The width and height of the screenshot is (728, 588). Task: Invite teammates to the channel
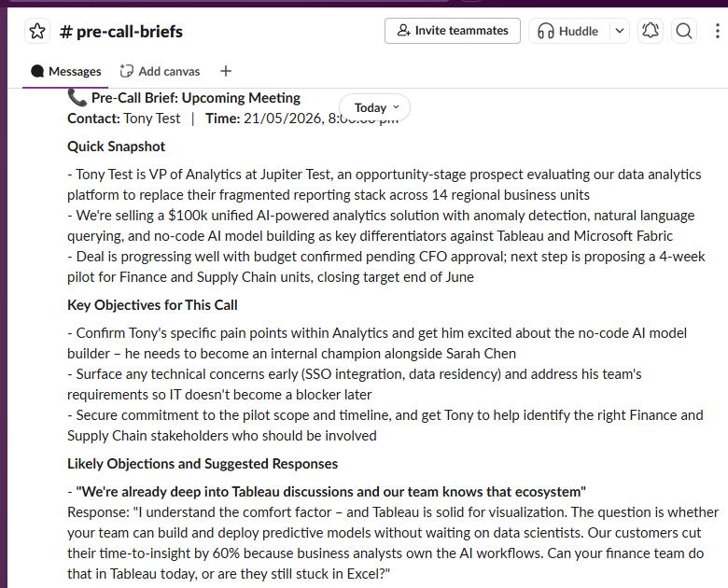(453, 31)
